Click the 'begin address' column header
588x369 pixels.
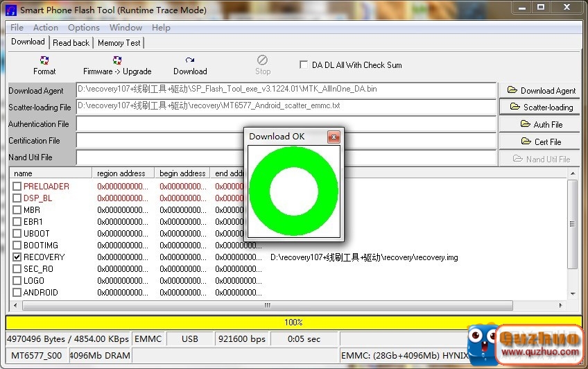[x=182, y=173]
